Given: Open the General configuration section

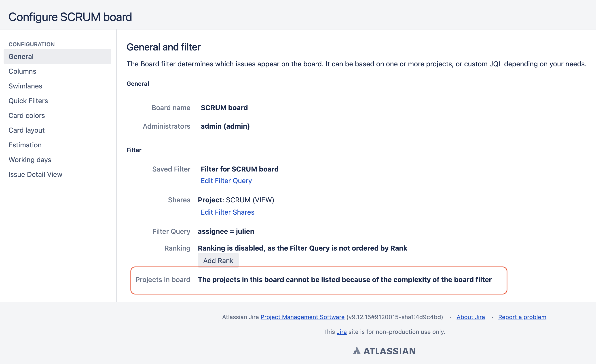Looking at the screenshot, I should [21, 56].
